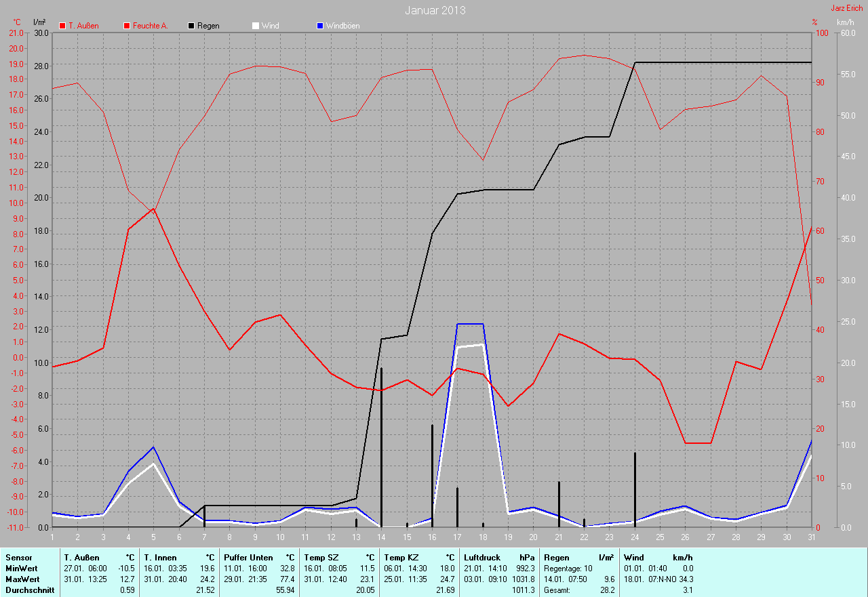
Task: Select the T. Innen column header
Action: (x=160, y=557)
